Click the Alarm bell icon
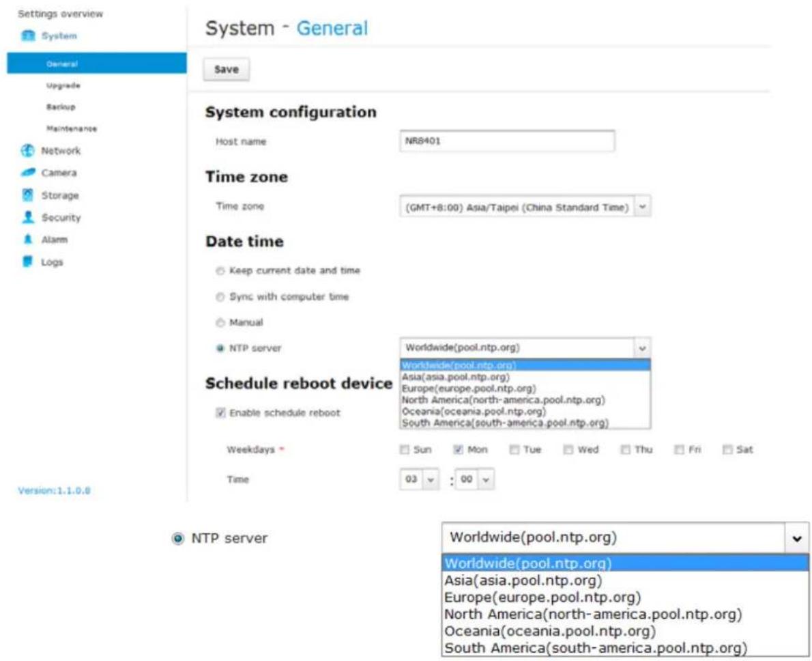This screenshot has height=661, width=812. pos(28,240)
